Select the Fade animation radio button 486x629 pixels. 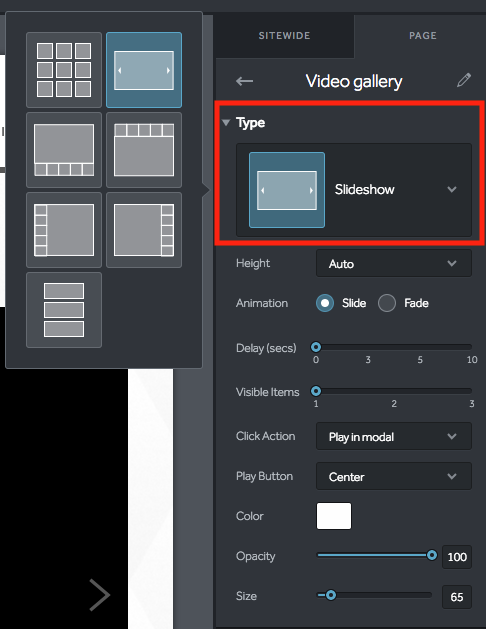pyautogui.click(x=387, y=303)
